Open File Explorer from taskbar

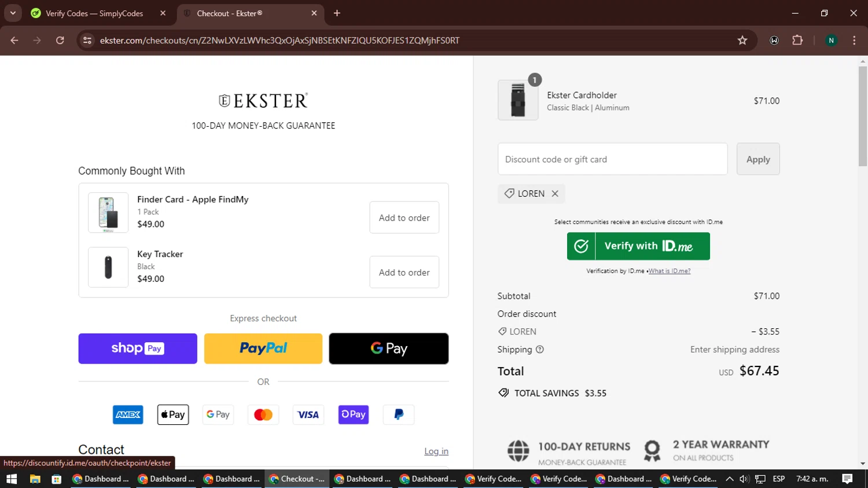[x=35, y=479]
